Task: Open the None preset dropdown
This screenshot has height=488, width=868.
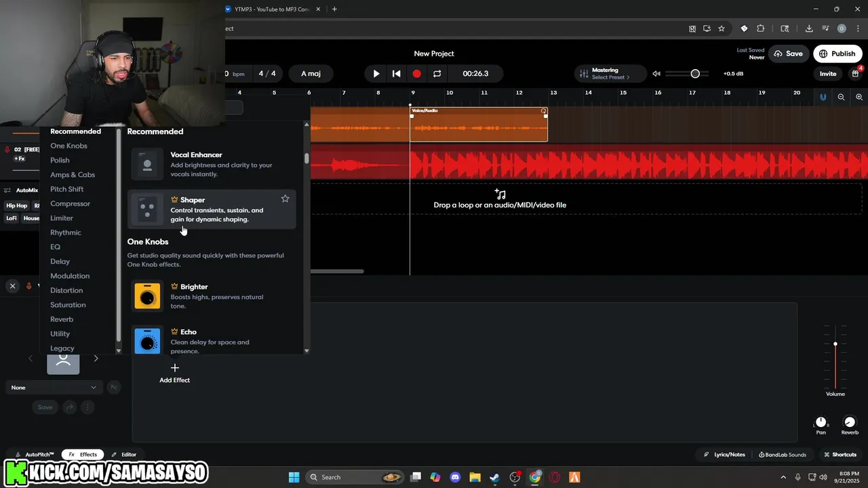Action: 54,388
